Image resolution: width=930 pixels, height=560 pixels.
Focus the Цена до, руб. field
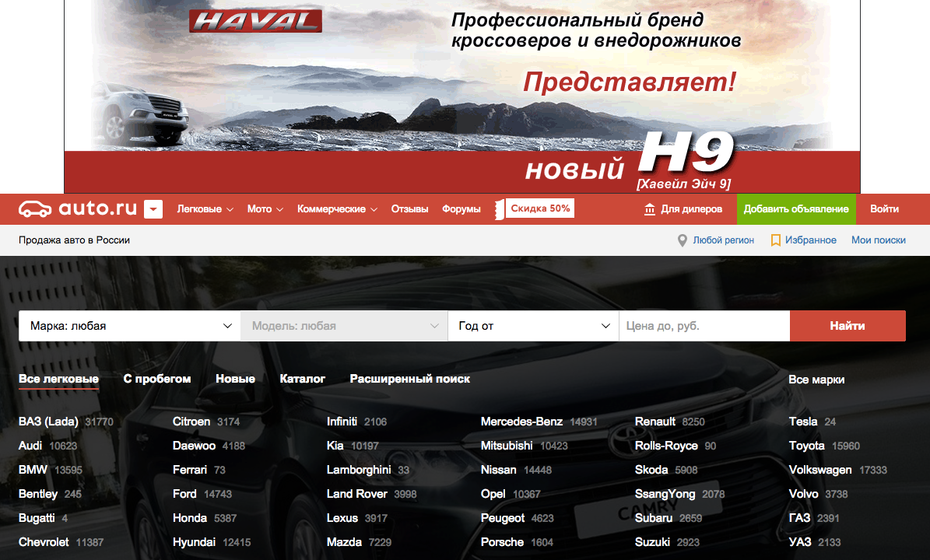pyautogui.click(x=704, y=326)
